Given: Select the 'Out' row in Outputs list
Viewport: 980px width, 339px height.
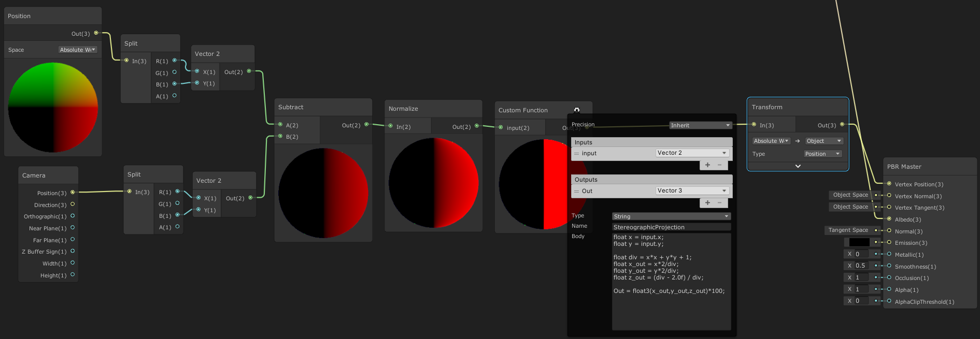Looking at the screenshot, I should pos(651,191).
